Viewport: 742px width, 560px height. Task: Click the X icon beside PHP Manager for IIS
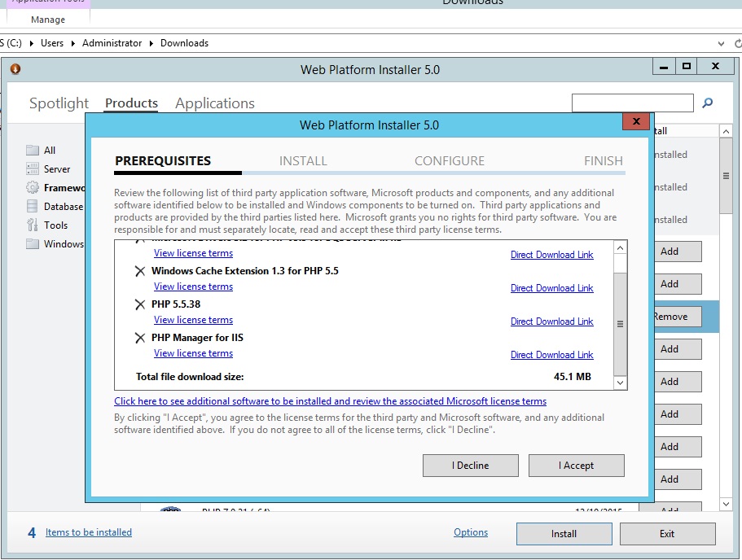[x=140, y=338]
